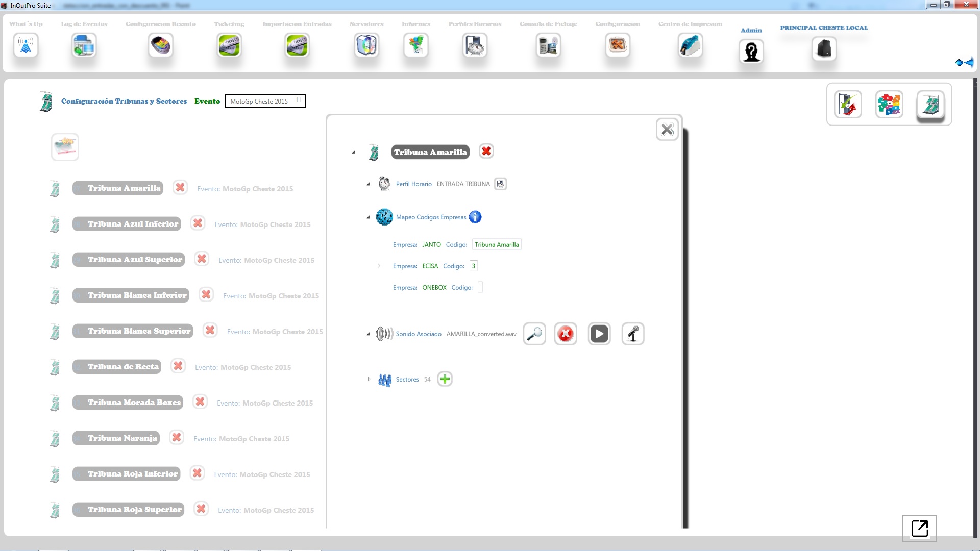This screenshot has height=551, width=980.
Task: Browse sound file with magnifier icon
Action: 534,334
